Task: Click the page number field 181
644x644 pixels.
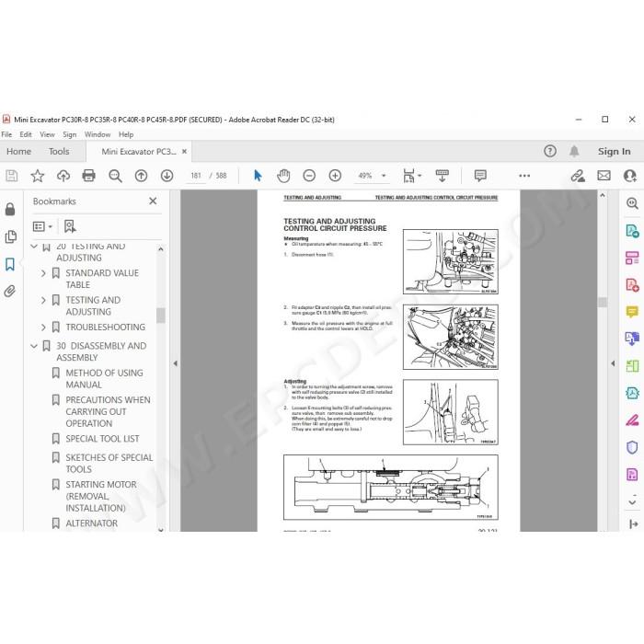Action: tap(196, 176)
